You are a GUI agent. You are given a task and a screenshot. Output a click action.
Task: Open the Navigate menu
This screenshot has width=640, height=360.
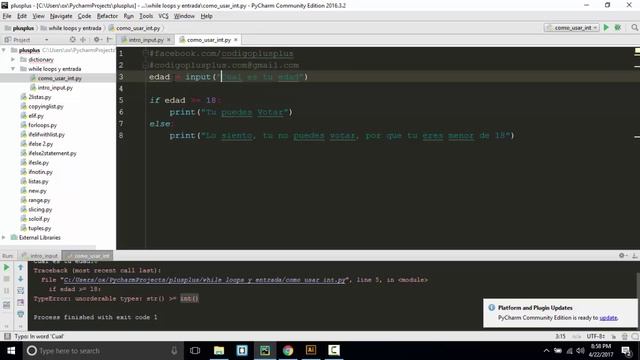(x=61, y=16)
